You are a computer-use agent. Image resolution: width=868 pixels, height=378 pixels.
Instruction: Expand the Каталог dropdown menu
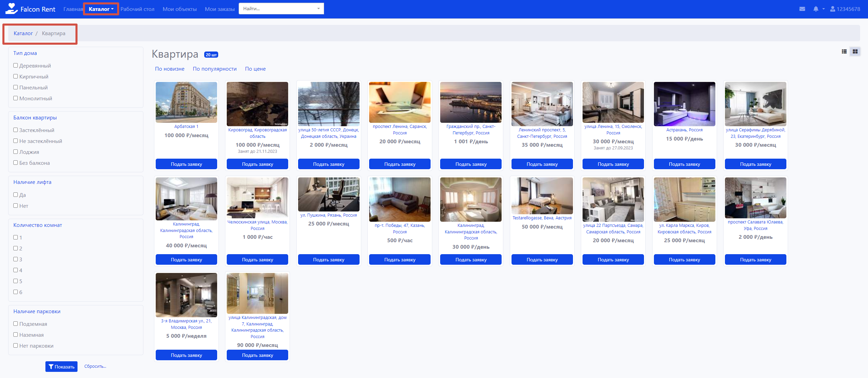click(x=101, y=9)
